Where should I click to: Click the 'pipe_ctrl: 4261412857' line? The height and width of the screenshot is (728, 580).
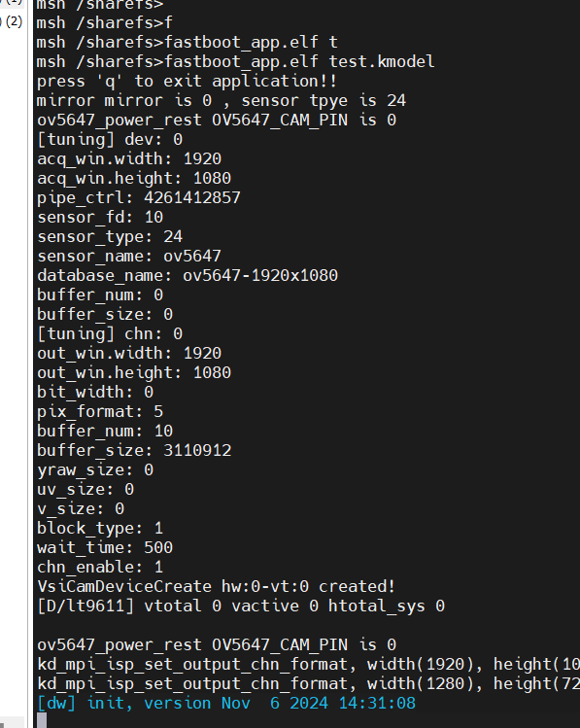tap(139, 197)
